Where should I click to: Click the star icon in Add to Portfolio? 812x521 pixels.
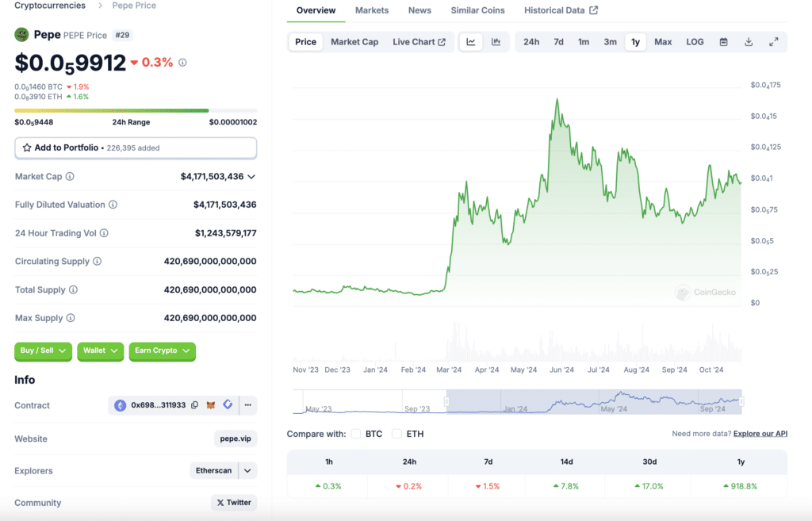click(x=27, y=147)
